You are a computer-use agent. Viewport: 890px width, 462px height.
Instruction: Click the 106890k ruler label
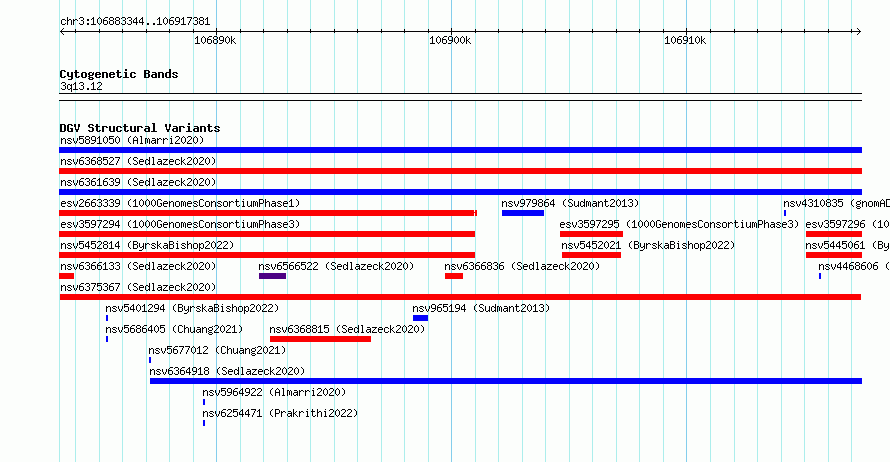tap(215, 40)
